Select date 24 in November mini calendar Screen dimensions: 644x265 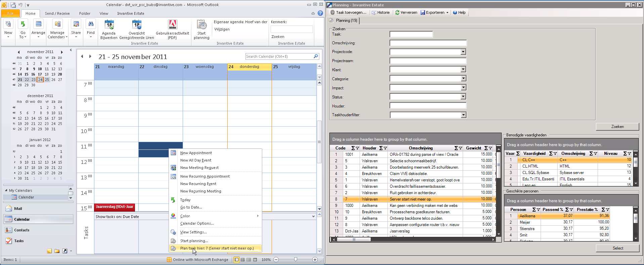(x=40, y=80)
